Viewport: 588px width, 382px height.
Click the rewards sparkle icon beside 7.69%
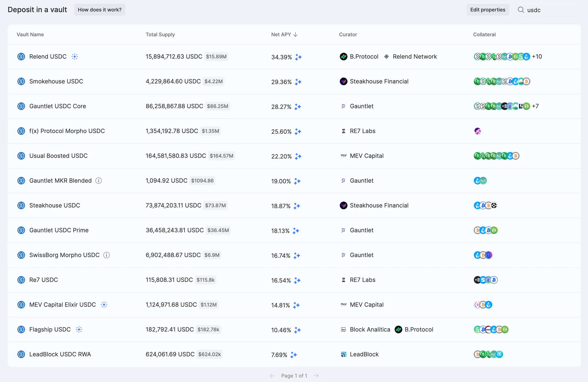point(293,355)
